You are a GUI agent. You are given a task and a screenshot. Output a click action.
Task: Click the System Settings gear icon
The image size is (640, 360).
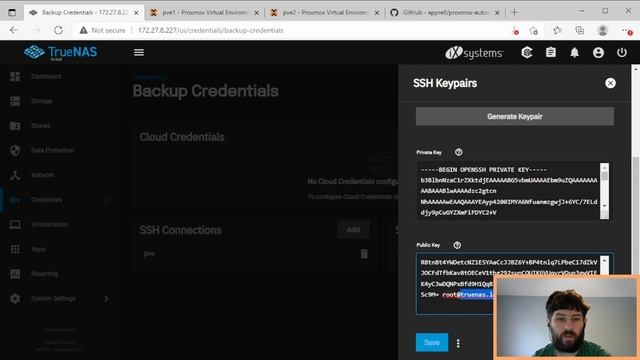(15, 298)
